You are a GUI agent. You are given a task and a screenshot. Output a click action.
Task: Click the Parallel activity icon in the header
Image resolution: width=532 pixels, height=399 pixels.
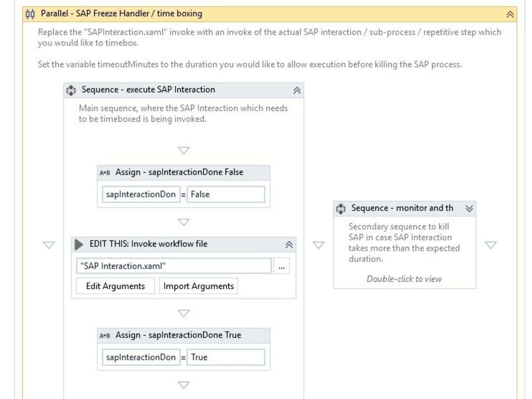30,14
